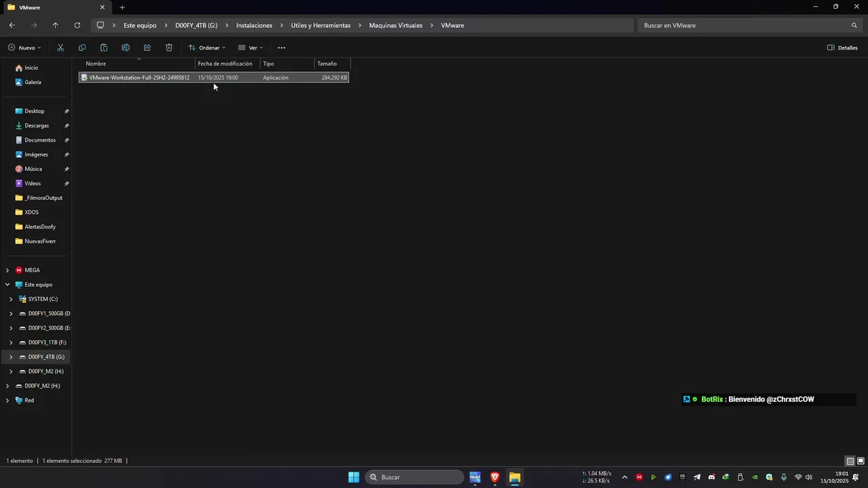
Task: Click Utiles y Herramientas breadcrumb
Action: [x=321, y=25]
